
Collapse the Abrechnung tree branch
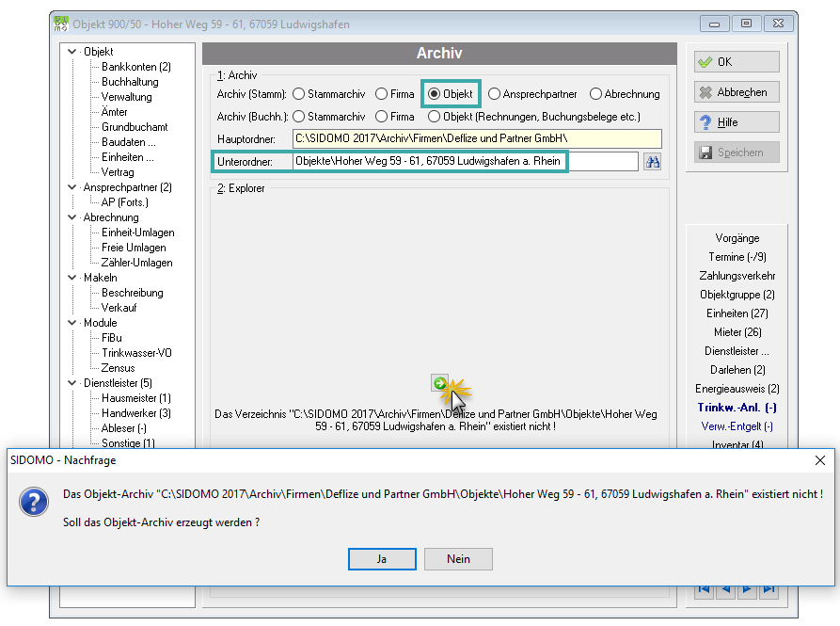click(71, 217)
